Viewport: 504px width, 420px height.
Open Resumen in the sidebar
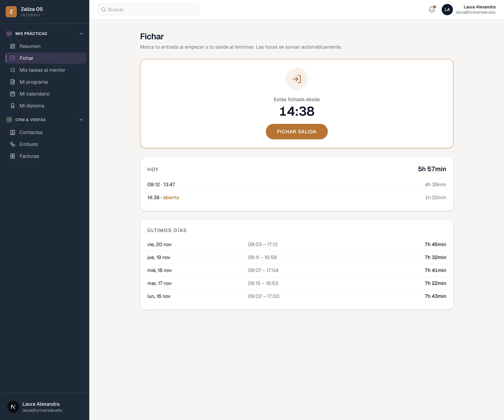[46, 46]
